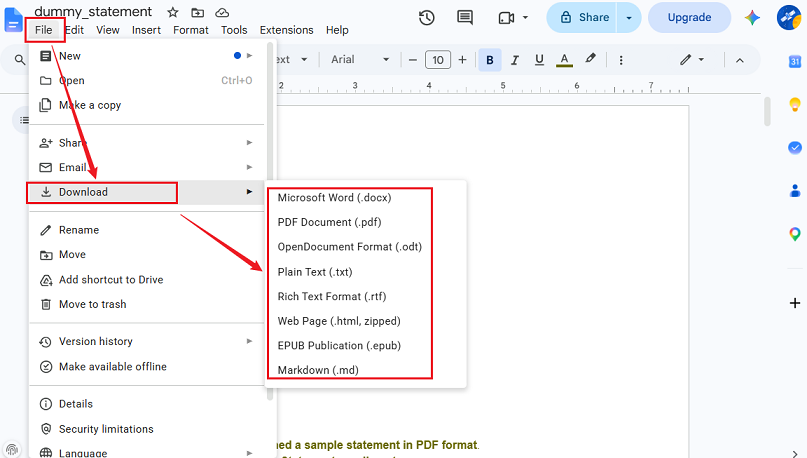
Task: Star the dummy_statement document
Action: [x=173, y=12]
